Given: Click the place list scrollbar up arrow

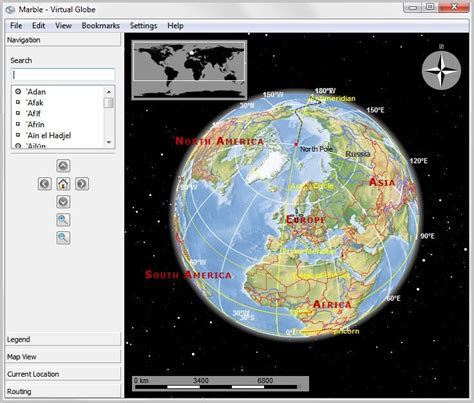Looking at the screenshot, I should pyautogui.click(x=109, y=91).
